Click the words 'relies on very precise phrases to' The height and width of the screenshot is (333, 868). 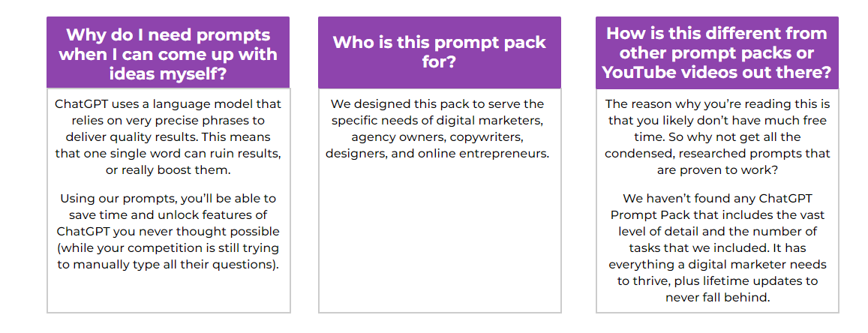coord(168,120)
